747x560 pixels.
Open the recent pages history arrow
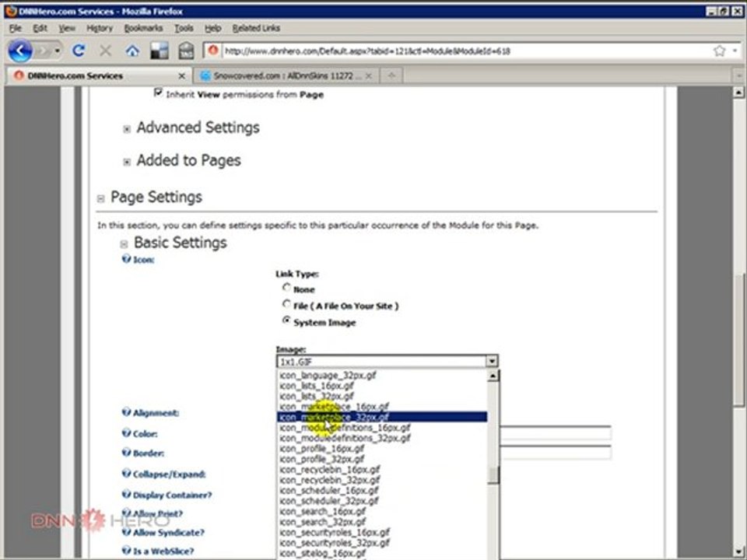(57, 51)
